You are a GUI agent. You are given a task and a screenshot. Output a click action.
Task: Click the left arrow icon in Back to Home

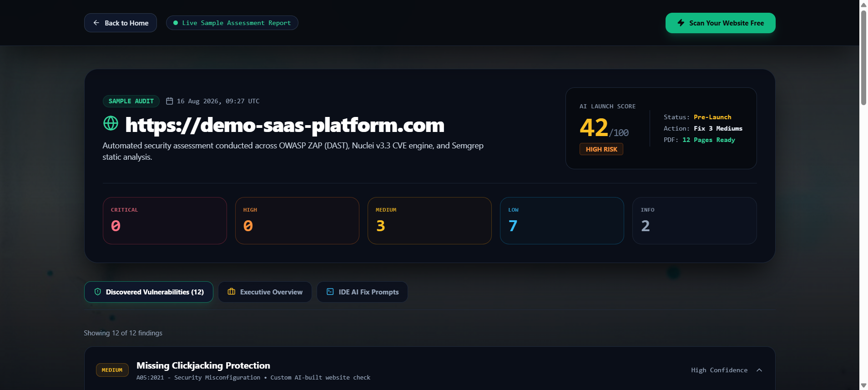pos(96,23)
